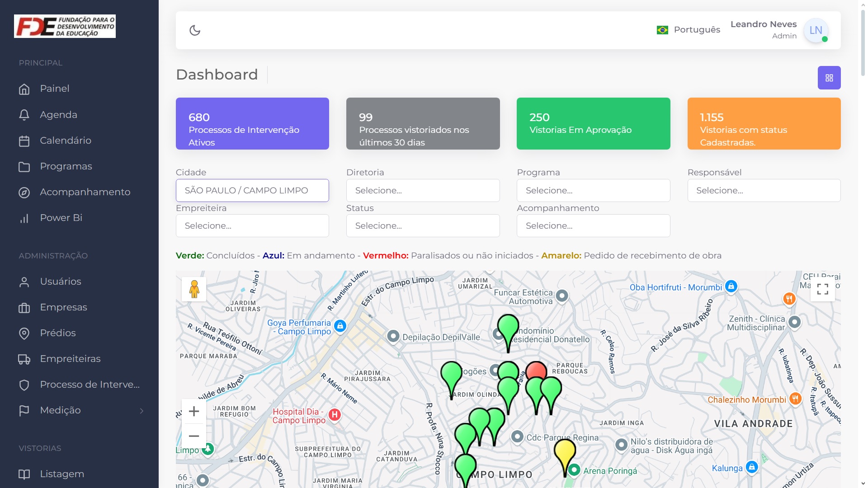
Task: Click the 250 Vistorias Em Aprovação card
Action: tap(593, 124)
